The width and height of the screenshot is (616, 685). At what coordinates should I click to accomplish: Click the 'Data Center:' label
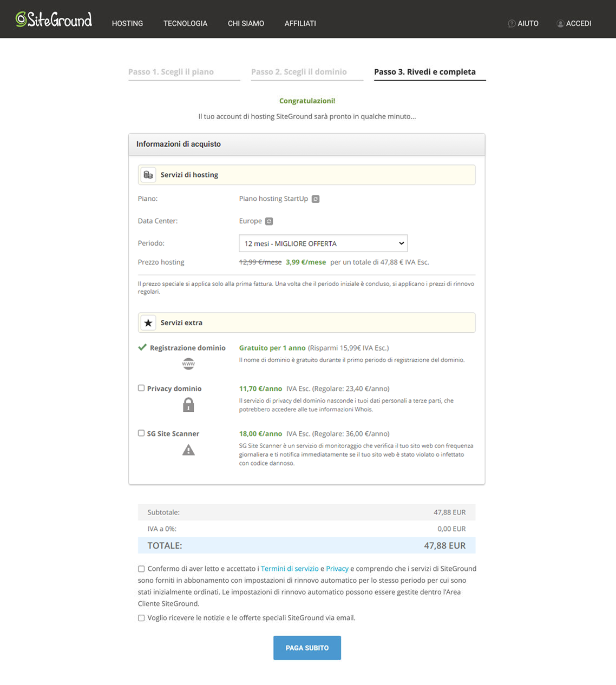point(158,221)
